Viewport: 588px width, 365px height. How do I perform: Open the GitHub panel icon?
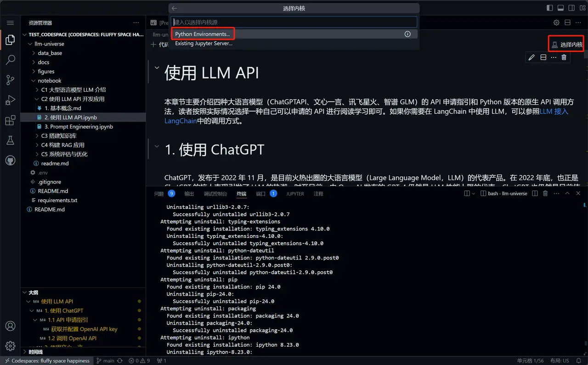(10, 161)
